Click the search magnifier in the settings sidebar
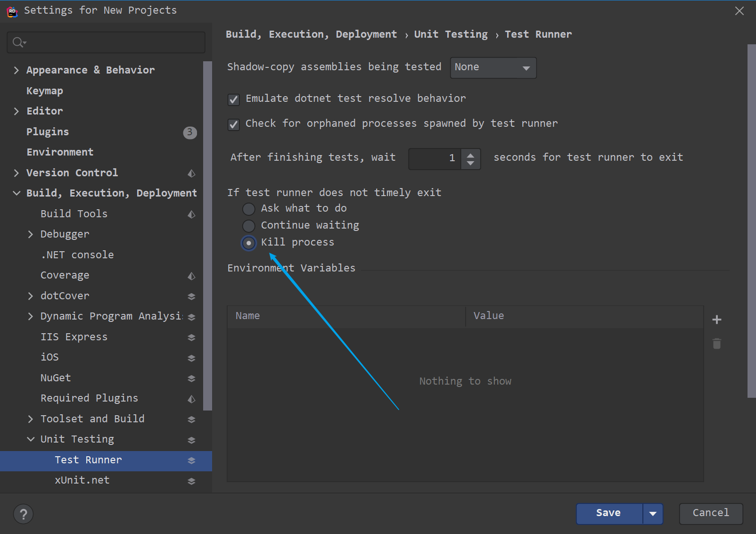Viewport: 756px width, 534px height. (x=18, y=42)
